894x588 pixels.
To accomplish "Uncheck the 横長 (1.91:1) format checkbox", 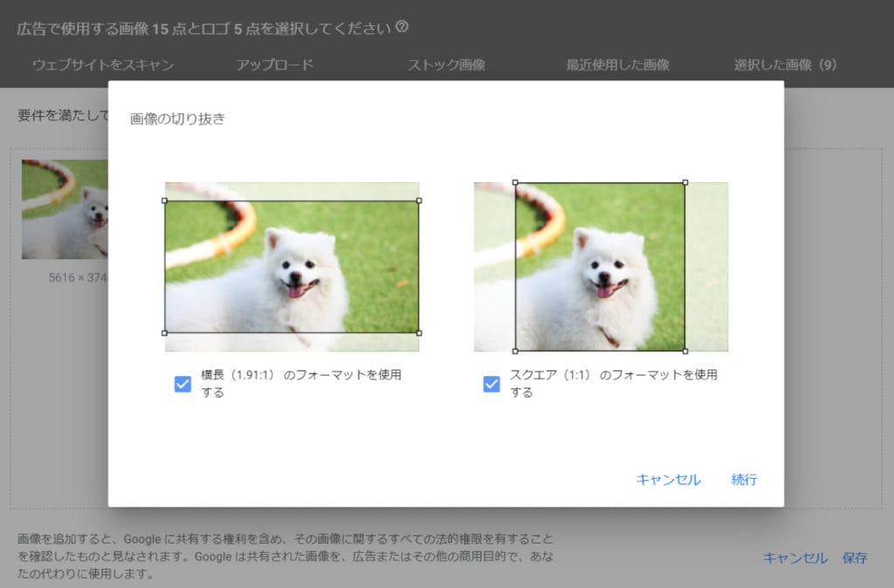I will coord(182,384).
